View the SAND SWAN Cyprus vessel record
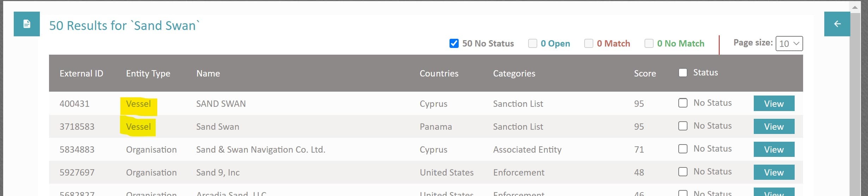This screenshot has width=868, height=196. pos(774,104)
